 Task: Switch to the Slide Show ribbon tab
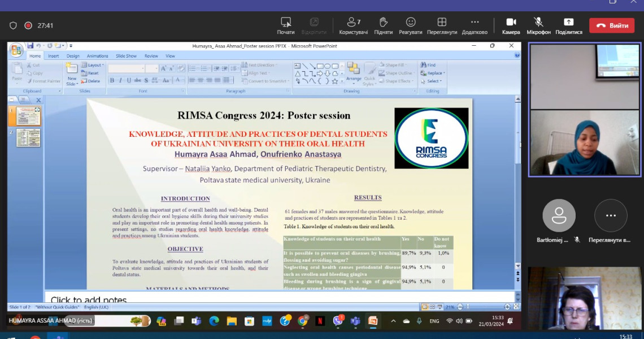pyautogui.click(x=126, y=56)
